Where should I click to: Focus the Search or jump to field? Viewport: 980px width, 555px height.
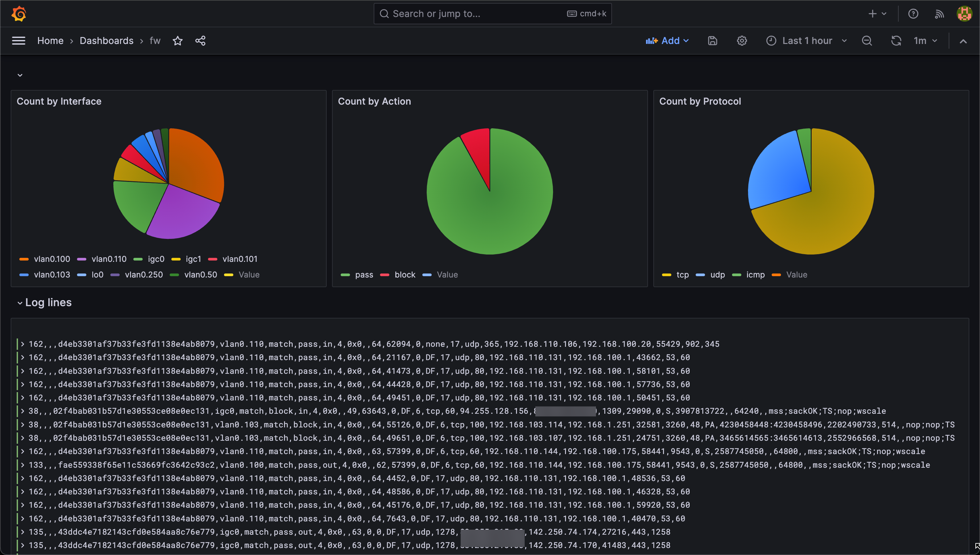492,14
